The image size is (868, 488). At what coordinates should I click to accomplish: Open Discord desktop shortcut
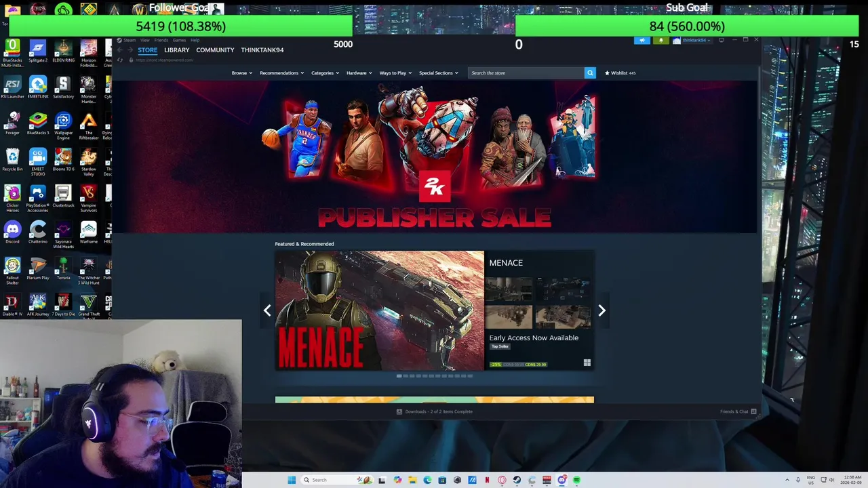point(12,232)
